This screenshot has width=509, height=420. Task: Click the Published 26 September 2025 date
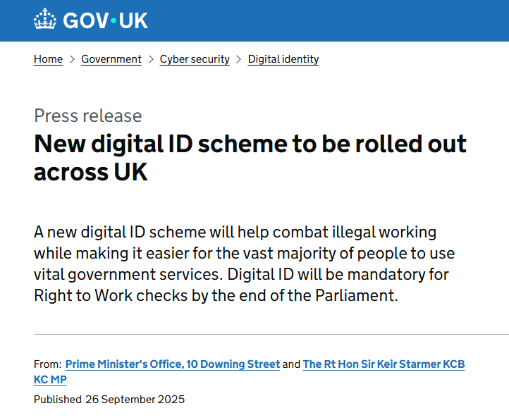(x=109, y=400)
